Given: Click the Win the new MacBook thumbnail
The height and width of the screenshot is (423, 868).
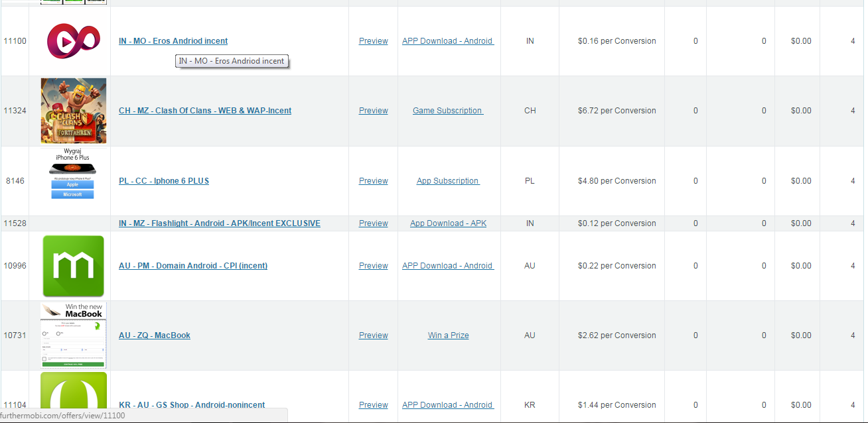Looking at the screenshot, I should click(x=73, y=335).
